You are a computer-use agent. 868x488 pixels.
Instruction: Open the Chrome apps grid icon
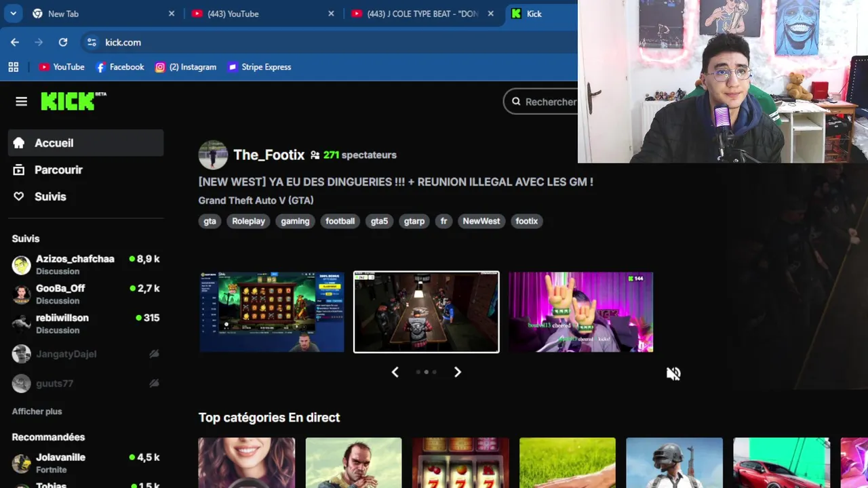pyautogui.click(x=13, y=67)
